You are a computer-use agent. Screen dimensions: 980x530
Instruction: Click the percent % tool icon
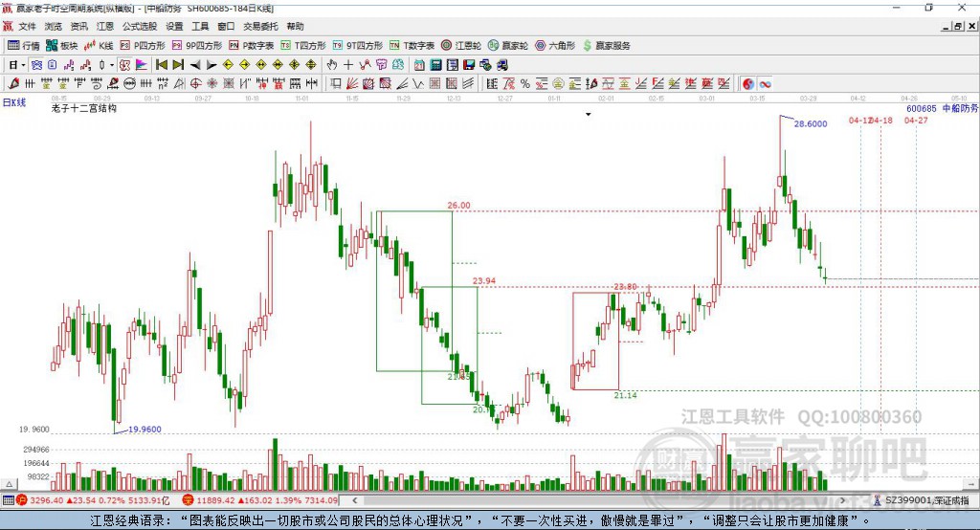pyautogui.click(x=525, y=83)
